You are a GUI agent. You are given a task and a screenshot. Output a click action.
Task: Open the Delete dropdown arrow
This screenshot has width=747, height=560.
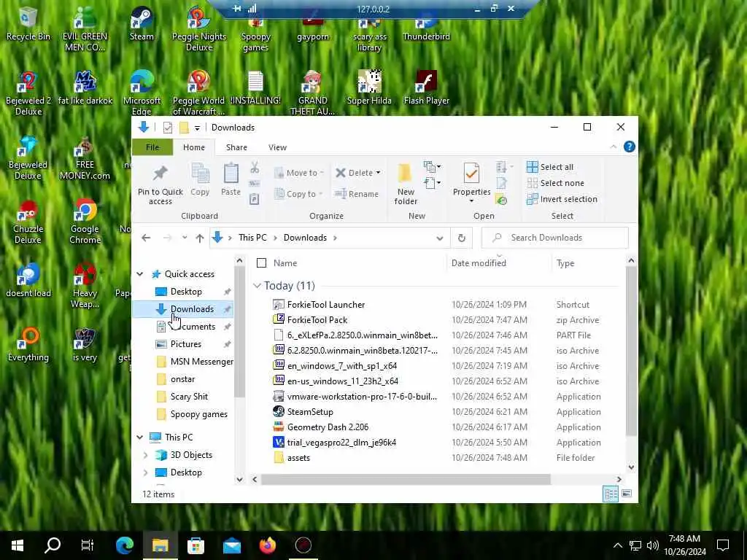(x=379, y=173)
